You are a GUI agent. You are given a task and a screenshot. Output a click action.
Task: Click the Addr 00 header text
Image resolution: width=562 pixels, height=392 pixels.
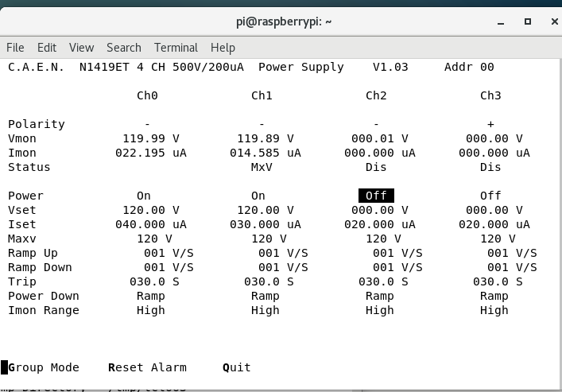pyautogui.click(x=469, y=67)
